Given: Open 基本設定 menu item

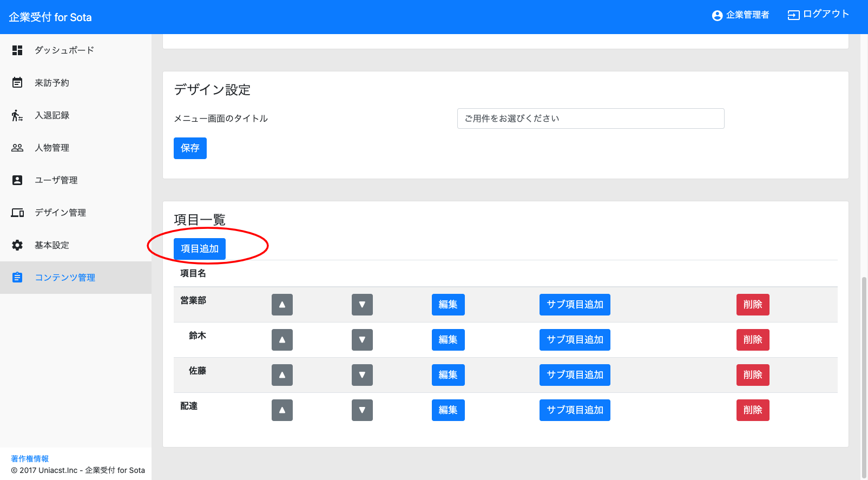Looking at the screenshot, I should click(x=76, y=245).
